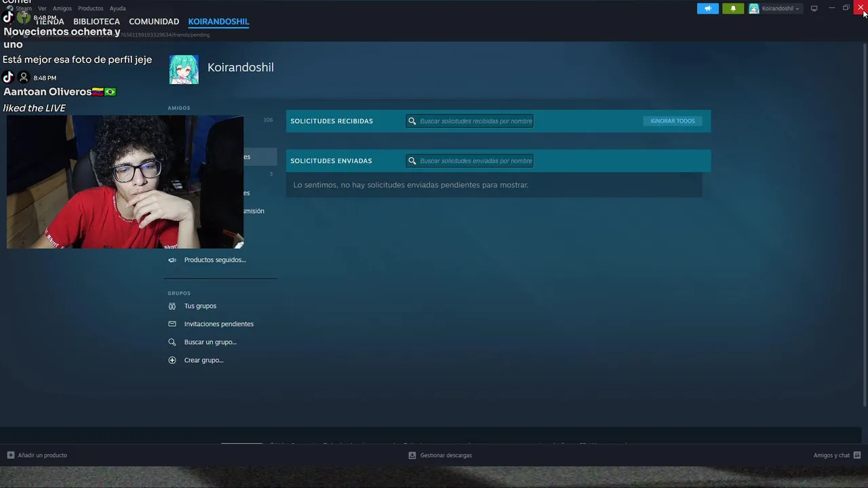Open the Koirandoshil profile name link

(x=241, y=67)
